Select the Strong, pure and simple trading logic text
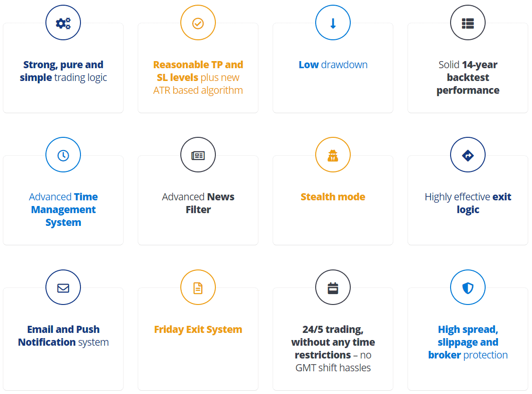This screenshot has height=394, width=532. tap(63, 71)
